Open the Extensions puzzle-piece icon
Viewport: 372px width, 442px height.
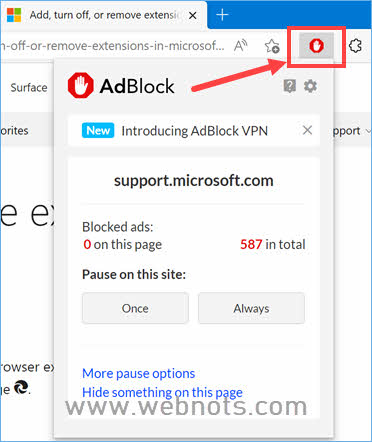click(x=355, y=45)
